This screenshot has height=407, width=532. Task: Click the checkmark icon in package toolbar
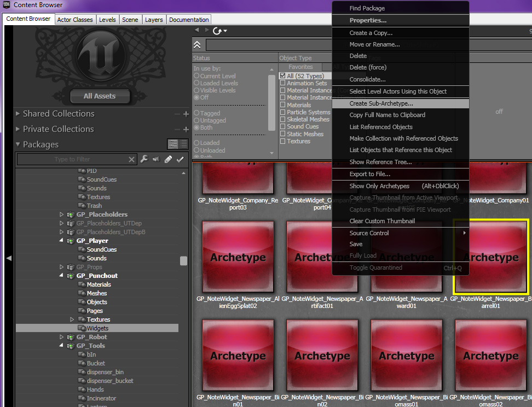coord(180,159)
